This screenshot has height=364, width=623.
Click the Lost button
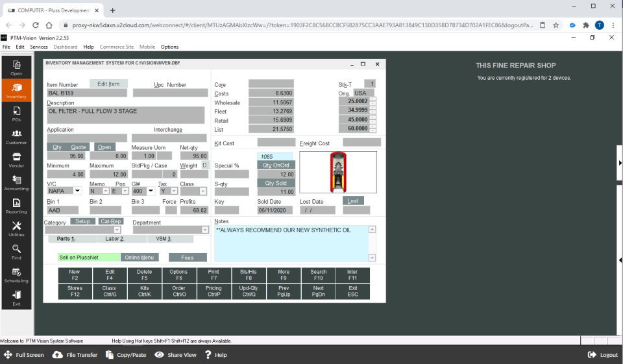coord(353,201)
